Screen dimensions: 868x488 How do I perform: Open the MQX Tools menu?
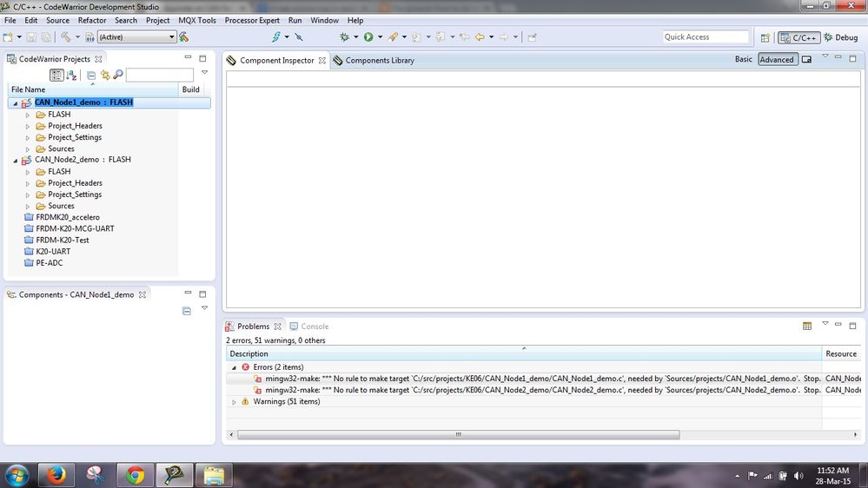point(197,21)
